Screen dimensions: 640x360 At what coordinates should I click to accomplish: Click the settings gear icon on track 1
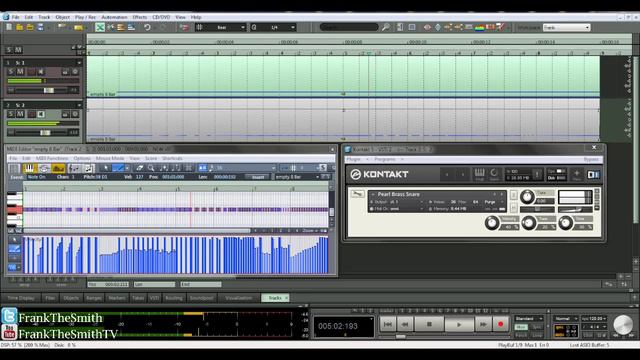point(75,72)
